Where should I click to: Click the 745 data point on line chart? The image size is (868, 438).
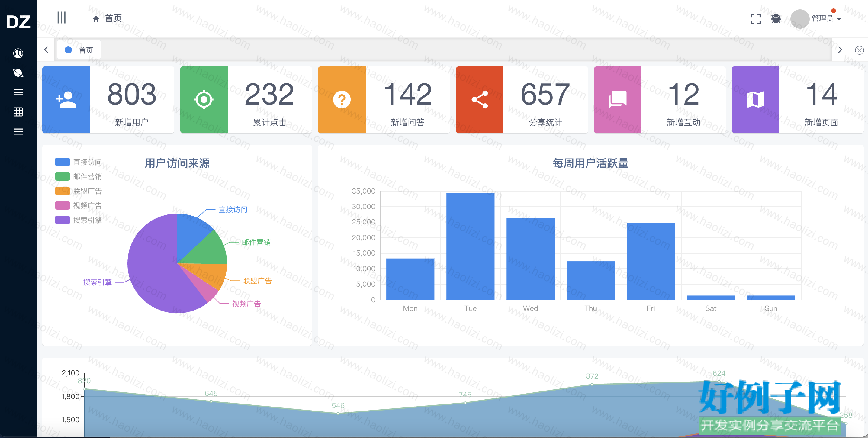tap(465, 403)
